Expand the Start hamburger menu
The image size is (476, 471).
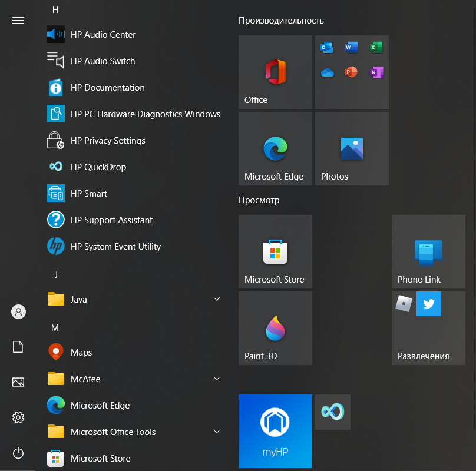tap(18, 20)
